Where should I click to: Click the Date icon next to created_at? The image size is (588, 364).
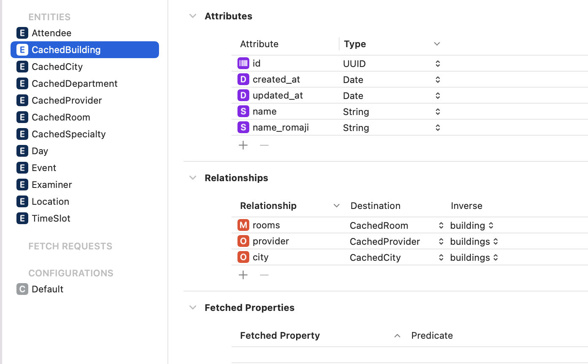(x=243, y=80)
